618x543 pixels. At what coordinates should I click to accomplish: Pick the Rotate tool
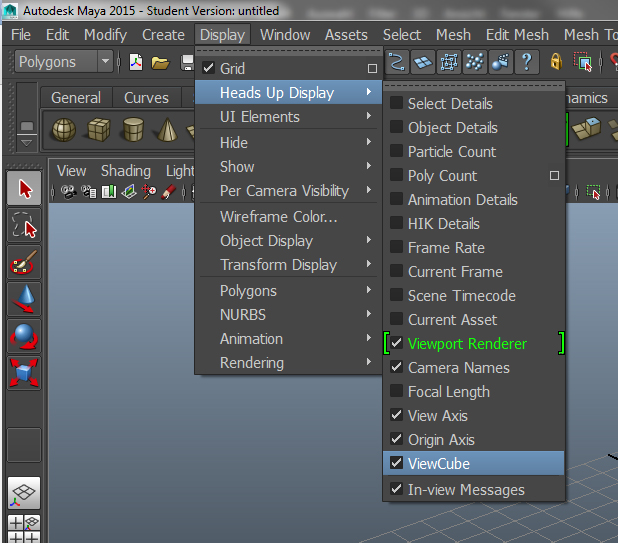(24, 336)
